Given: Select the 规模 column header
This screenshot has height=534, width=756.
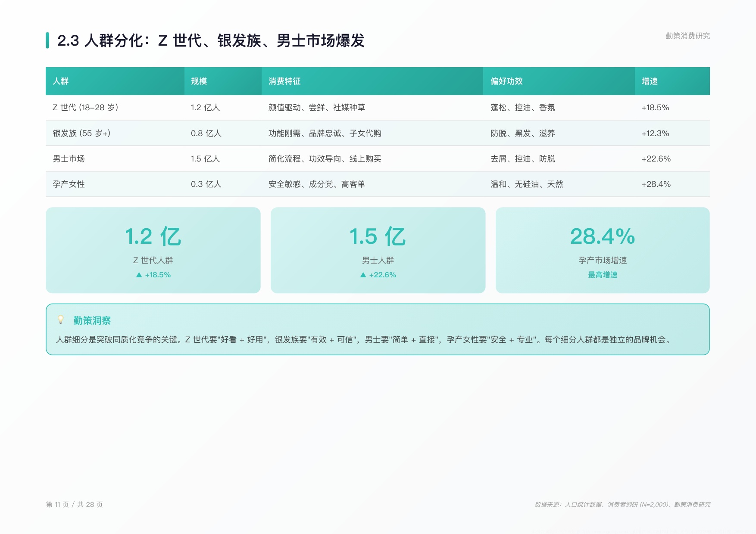Looking at the screenshot, I should tap(223, 81).
